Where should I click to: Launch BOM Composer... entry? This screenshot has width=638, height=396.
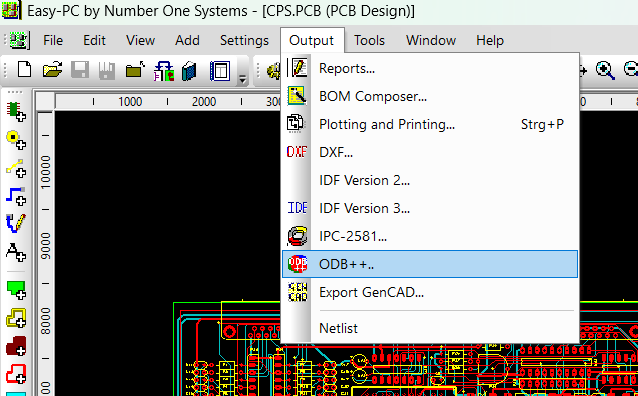430,96
